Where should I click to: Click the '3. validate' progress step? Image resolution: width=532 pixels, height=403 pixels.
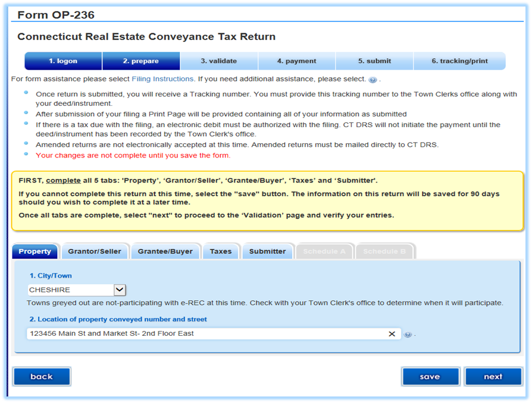218,61
